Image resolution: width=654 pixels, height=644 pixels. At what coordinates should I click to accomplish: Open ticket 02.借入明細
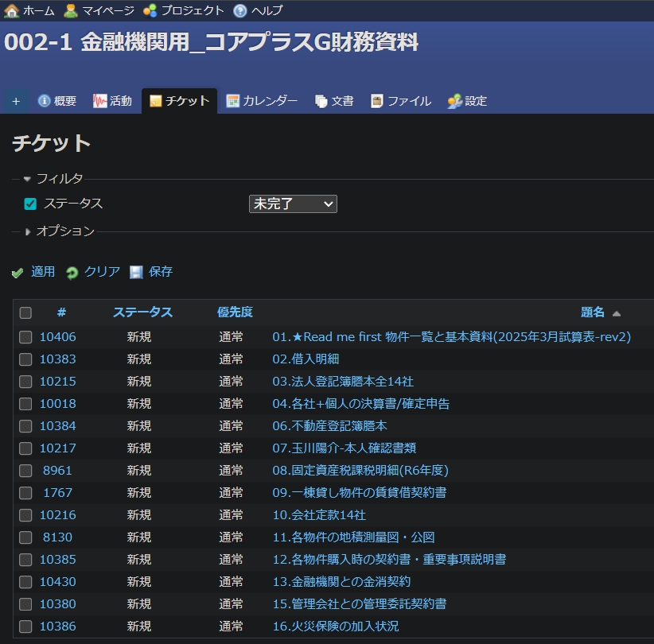(x=307, y=359)
